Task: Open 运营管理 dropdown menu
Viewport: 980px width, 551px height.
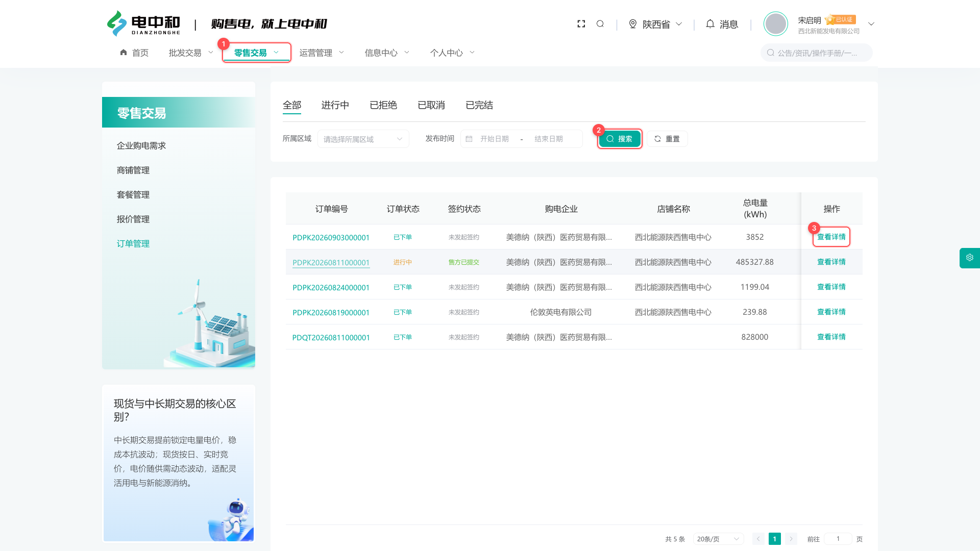Action: click(322, 53)
